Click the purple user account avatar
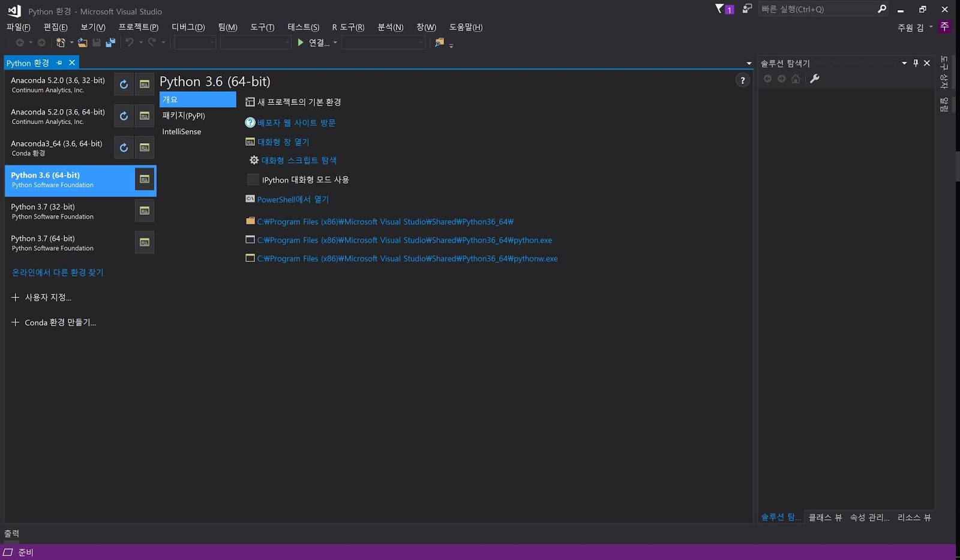960x560 pixels. [944, 27]
